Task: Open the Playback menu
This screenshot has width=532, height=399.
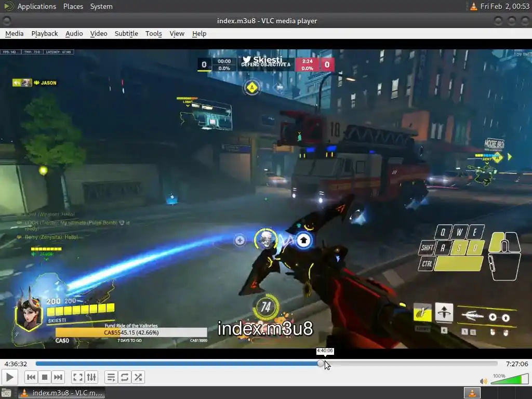Action: click(x=45, y=34)
